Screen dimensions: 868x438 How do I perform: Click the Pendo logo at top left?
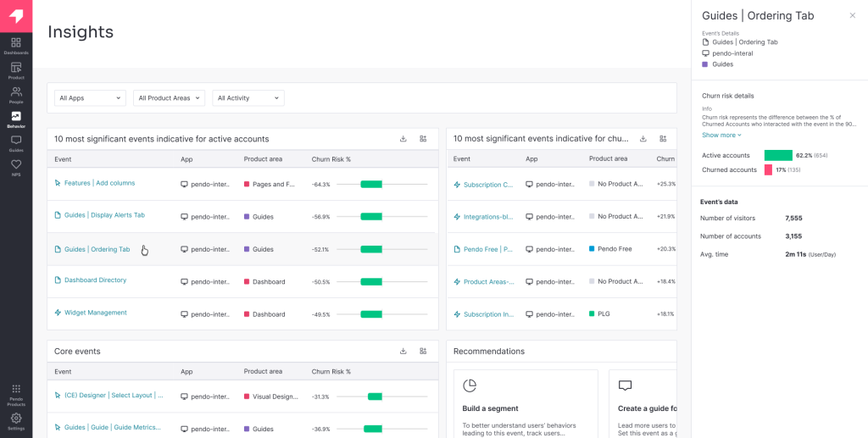[16, 16]
